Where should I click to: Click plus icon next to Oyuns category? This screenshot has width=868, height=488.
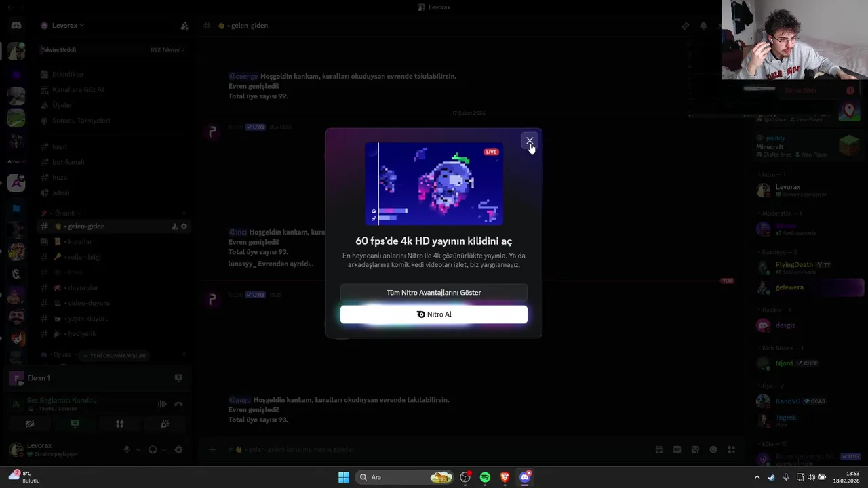pos(184,354)
